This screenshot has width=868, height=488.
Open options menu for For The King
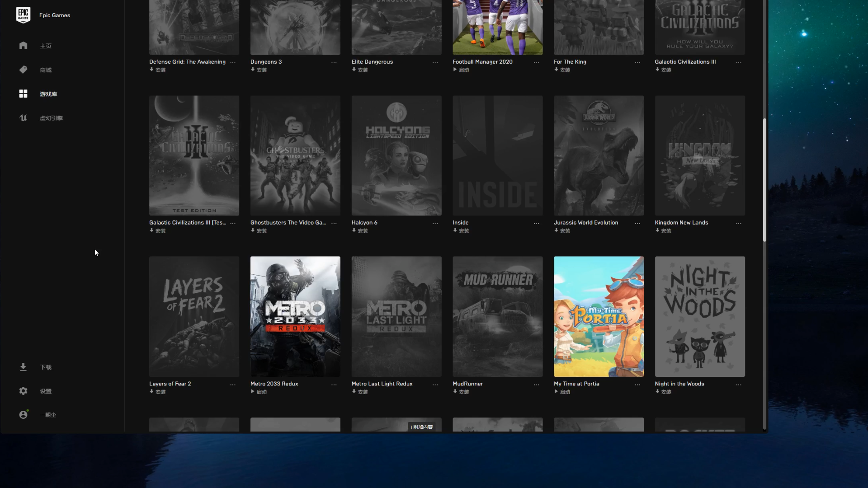pos(637,62)
